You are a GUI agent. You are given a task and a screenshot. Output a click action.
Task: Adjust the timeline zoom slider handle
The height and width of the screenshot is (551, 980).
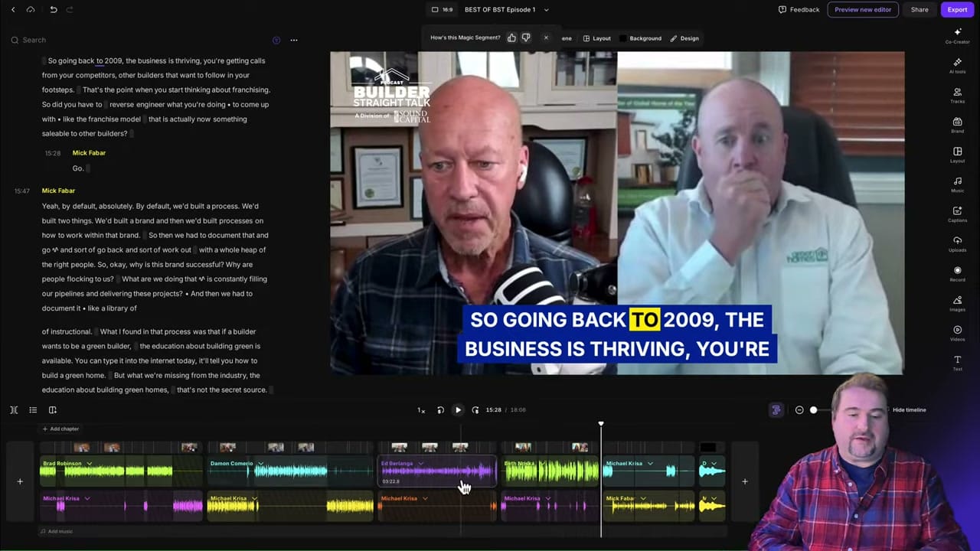813,410
